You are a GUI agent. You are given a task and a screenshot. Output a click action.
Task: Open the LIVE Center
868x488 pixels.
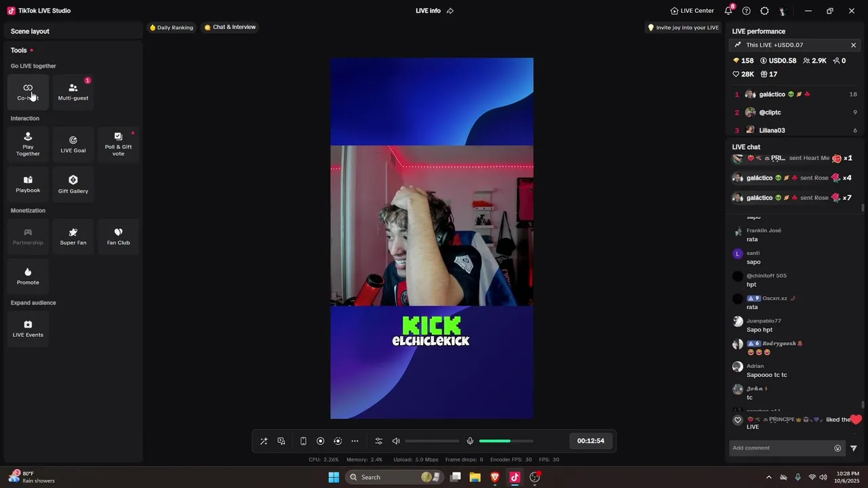tap(692, 11)
